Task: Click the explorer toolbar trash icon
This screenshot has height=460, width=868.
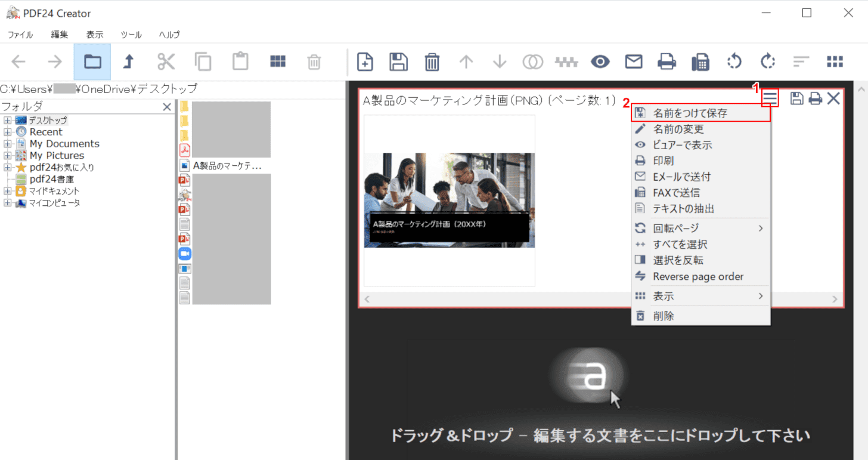Action: (314, 61)
